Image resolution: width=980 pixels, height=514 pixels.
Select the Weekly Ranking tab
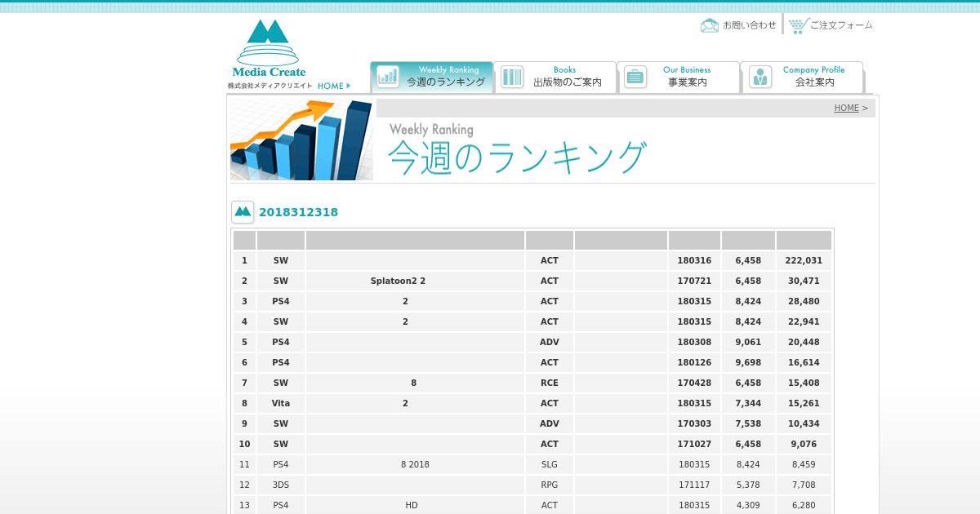coord(431,77)
